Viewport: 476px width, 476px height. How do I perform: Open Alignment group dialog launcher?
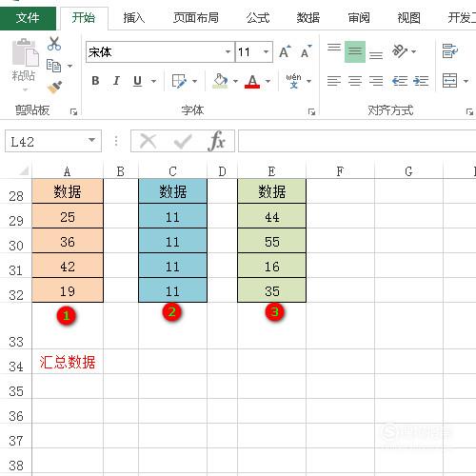(x=469, y=111)
